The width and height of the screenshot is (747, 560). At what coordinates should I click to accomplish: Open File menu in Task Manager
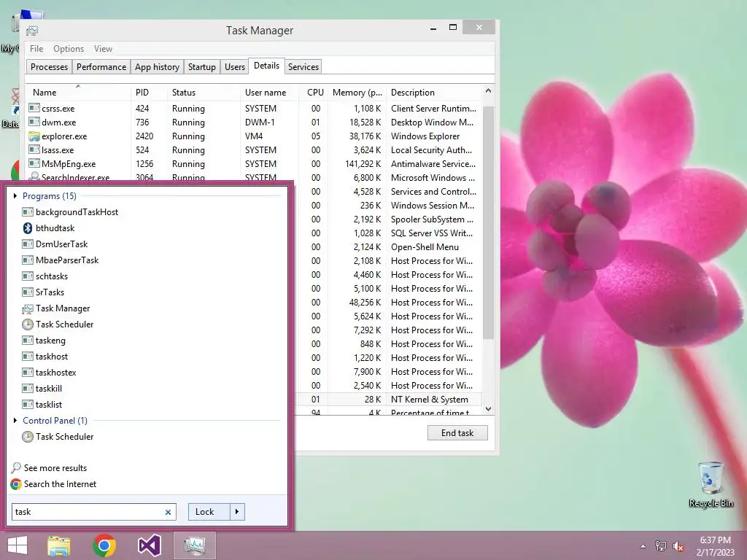pyautogui.click(x=36, y=49)
